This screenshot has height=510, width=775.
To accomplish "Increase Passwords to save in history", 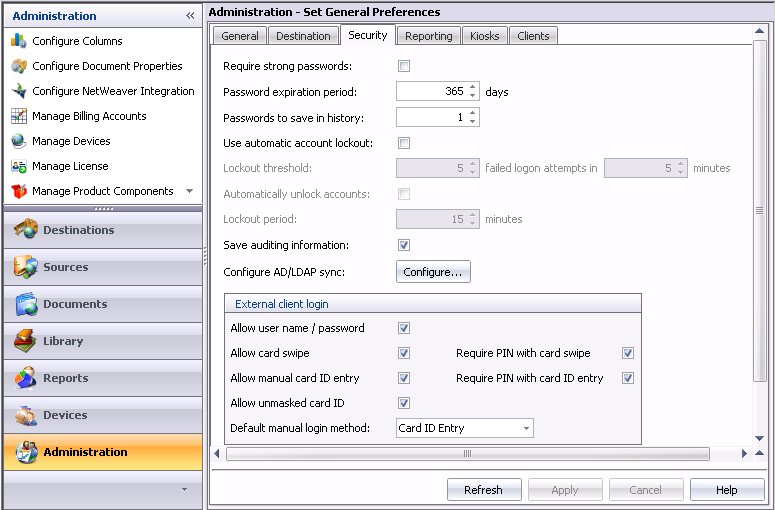I will (473, 113).
